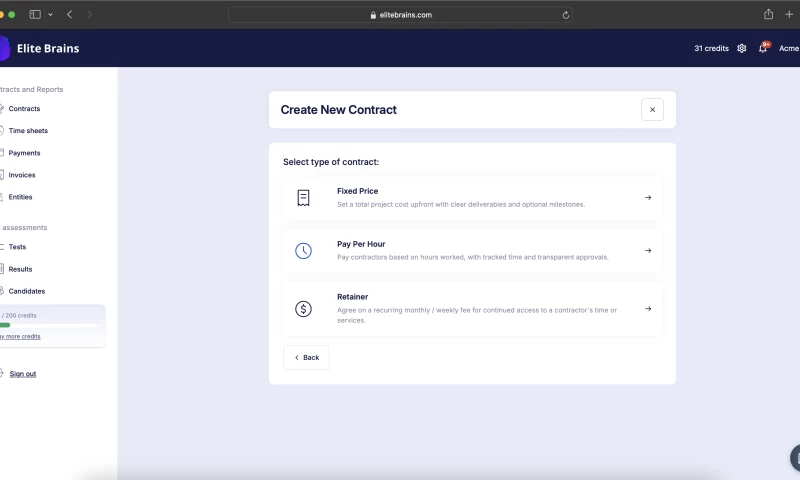The image size is (800, 480).
Task: Close the Create New Contract dialog
Action: coord(652,110)
